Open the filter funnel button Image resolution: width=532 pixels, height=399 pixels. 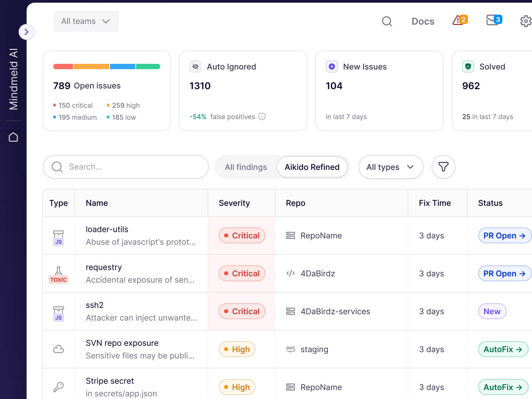443,167
